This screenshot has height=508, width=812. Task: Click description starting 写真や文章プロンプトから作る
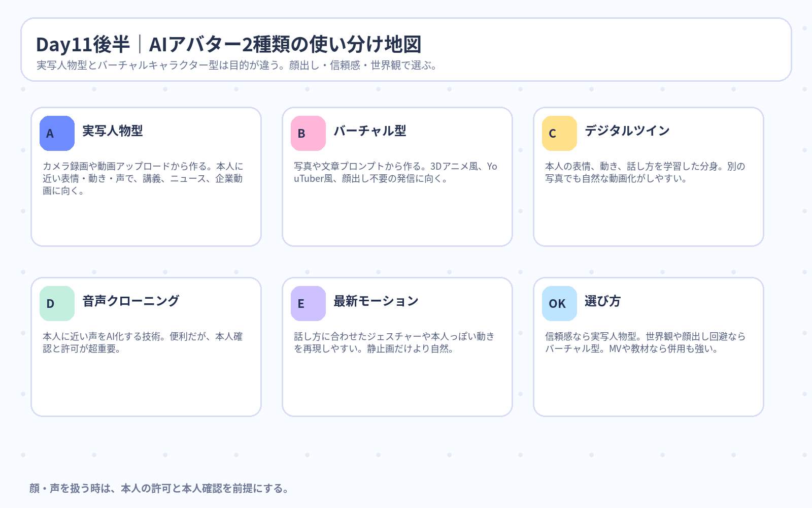[395, 172]
